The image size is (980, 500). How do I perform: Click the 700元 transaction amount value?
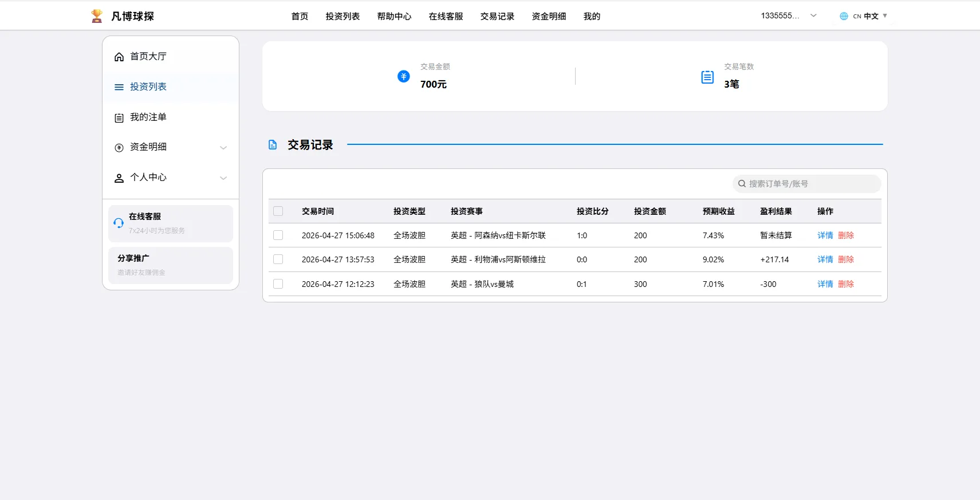click(x=434, y=84)
